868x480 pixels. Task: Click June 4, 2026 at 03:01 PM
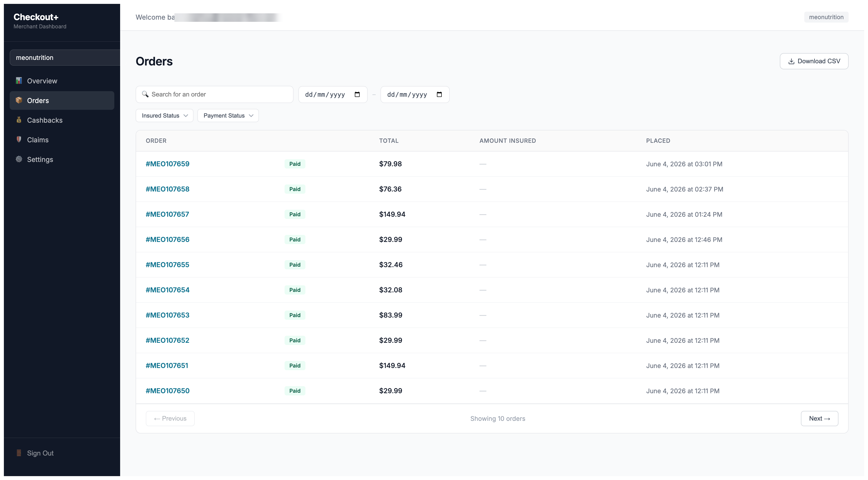tap(684, 164)
